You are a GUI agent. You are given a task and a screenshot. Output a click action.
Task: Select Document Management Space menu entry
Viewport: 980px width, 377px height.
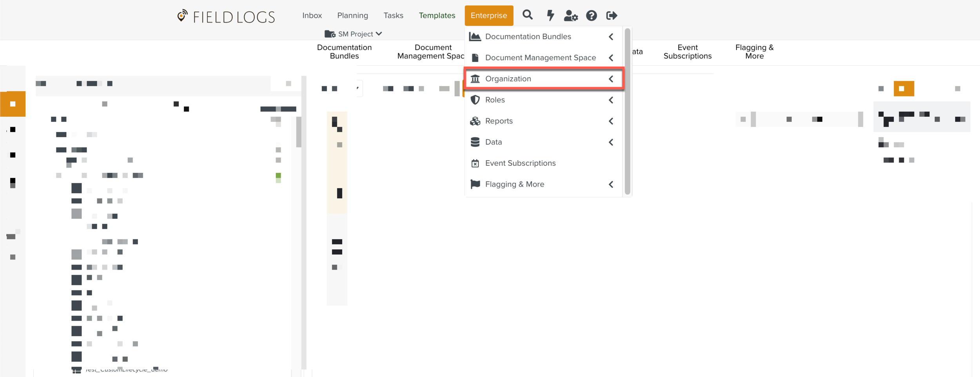[540, 58]
